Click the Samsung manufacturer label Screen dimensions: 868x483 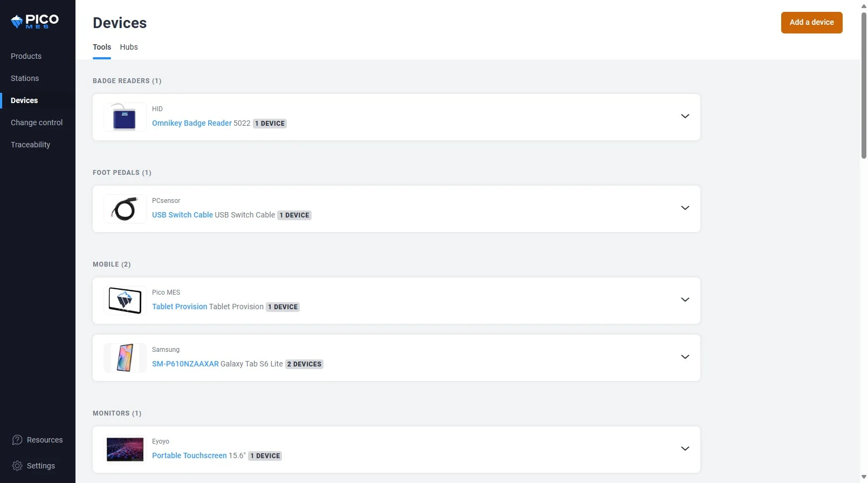point(166,350)
